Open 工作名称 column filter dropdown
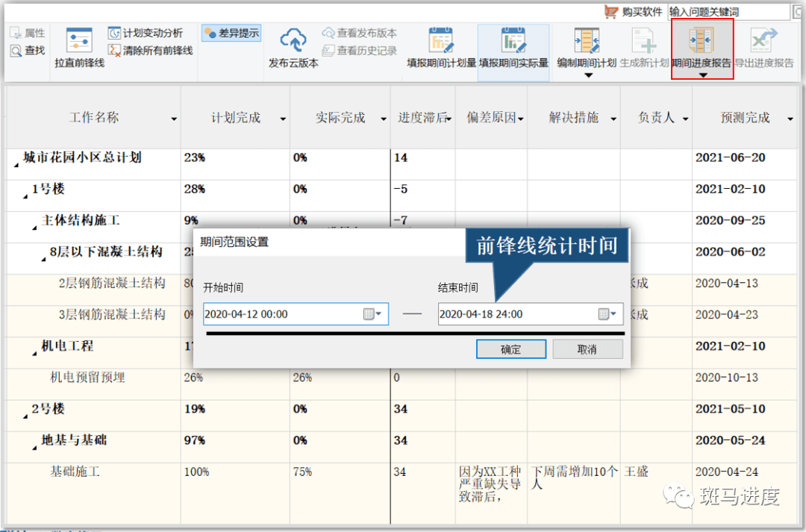 click(x=174, y=119)
